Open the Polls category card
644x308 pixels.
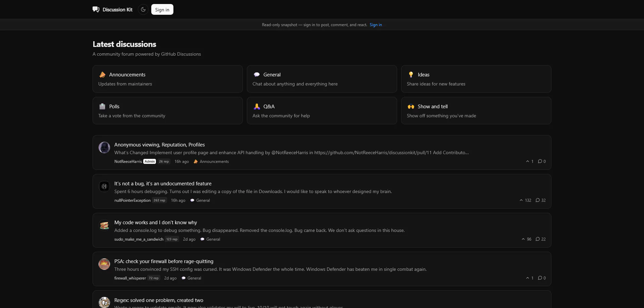click(168, 111)
